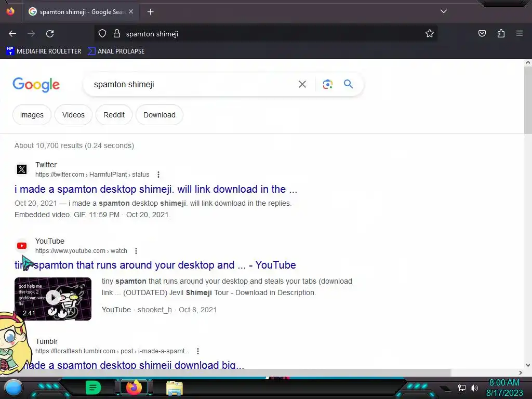Click the volume speaker tray icon
The image size is (532, 399).
(474, 388)
